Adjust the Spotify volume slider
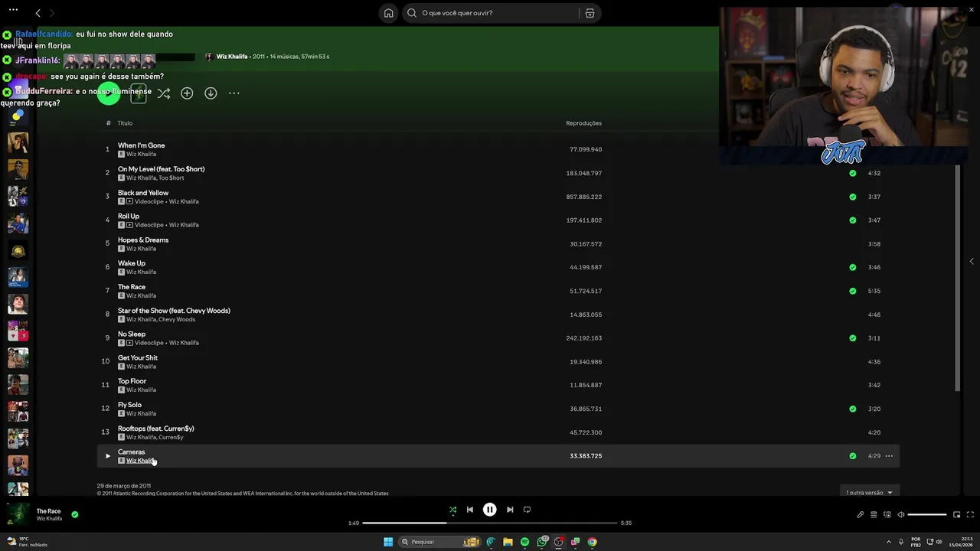The width and height of the screenshot is (980, 551). [x=927, y=515]
